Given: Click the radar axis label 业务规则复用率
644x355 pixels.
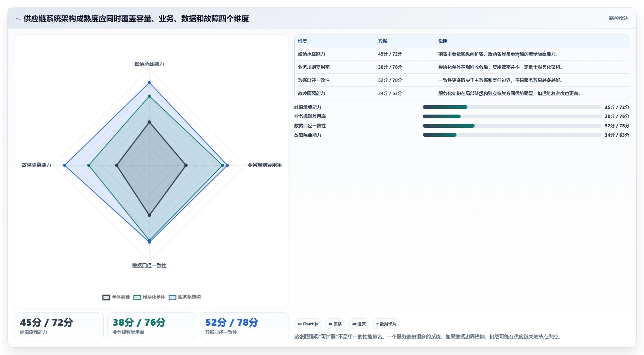Looking at the screenshot, I should 265,165.
